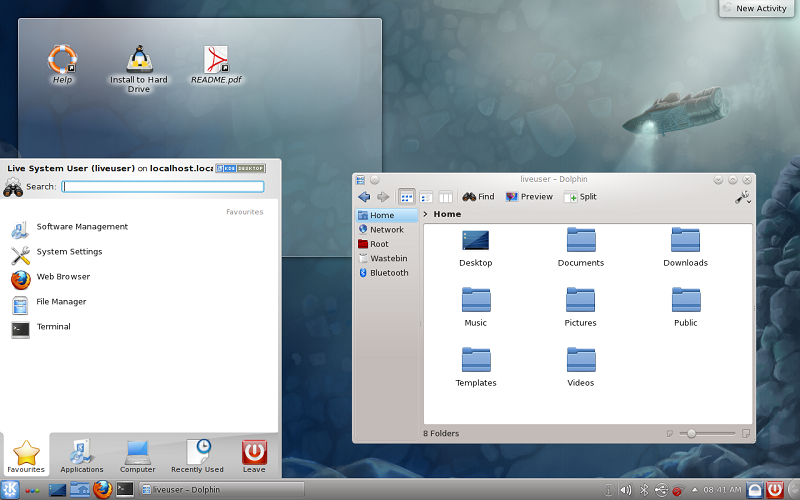Image resolution: width=800 pixels, height=500 pixels.
Task: Click the Bluetooth icon in system tray
Action: tap(644, 490)
